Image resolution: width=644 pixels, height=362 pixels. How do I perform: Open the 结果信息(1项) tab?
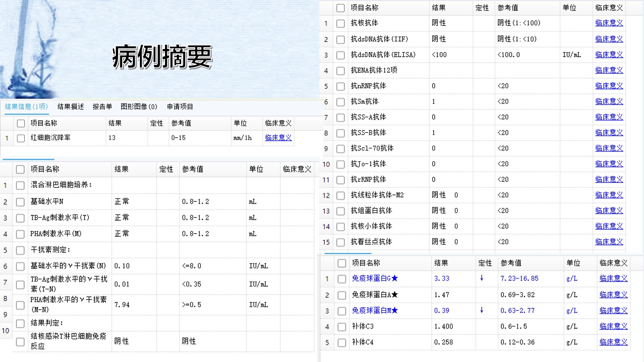pos(26,106)
